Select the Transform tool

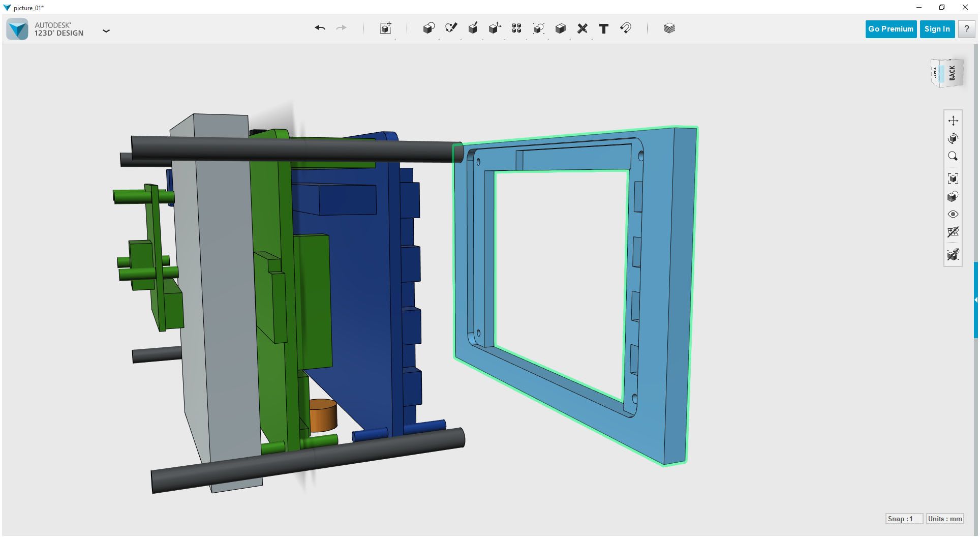385,28
